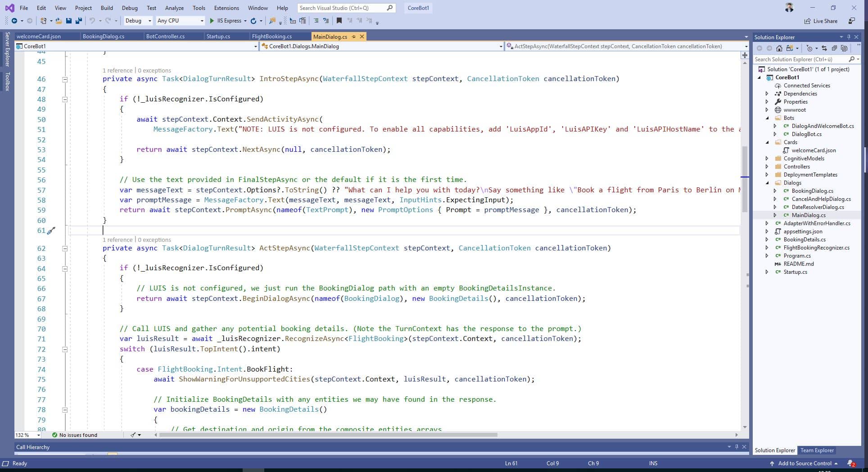Viewport: 868px width, 472px height.
Task: Start debugging with the green play icon
Action: [x=212, y=21]
